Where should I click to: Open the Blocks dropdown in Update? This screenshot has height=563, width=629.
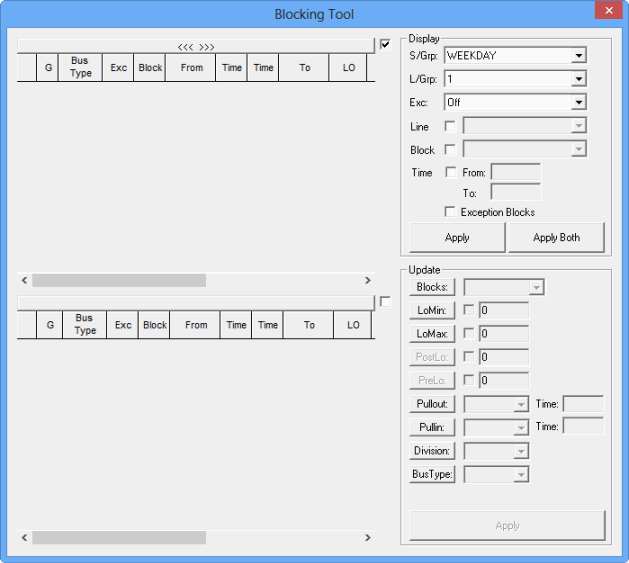(536, 287)
